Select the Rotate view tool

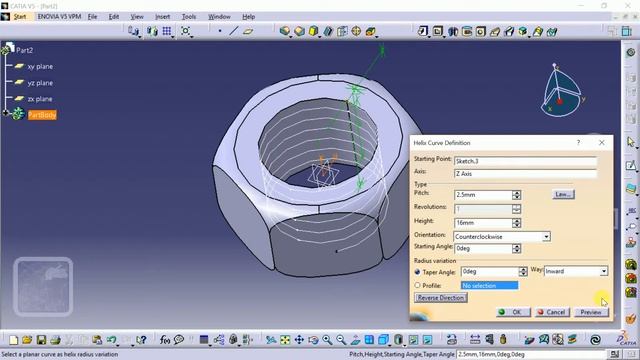(313, 340)
